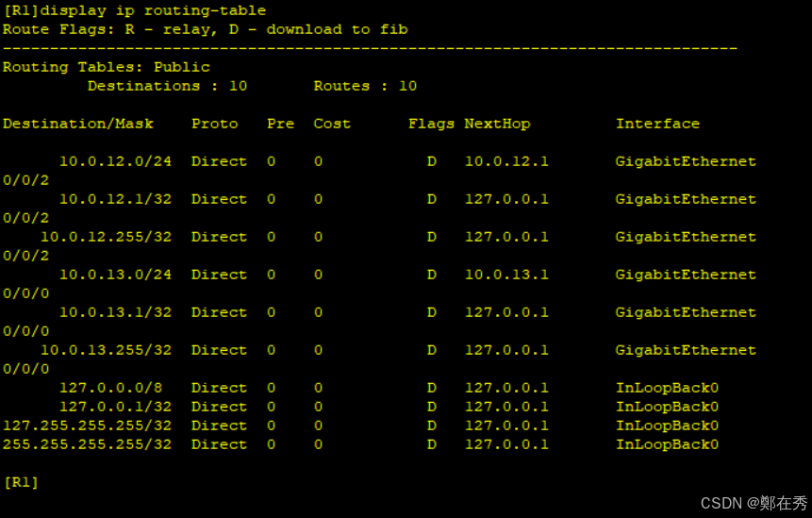Select destination 10.0.13.255/32
The height and width of the screenshot is (518, 812).
(107, 350)
